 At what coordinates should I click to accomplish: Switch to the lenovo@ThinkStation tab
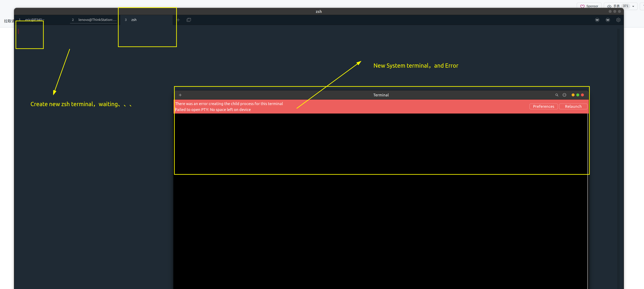[x=94, y=20]
